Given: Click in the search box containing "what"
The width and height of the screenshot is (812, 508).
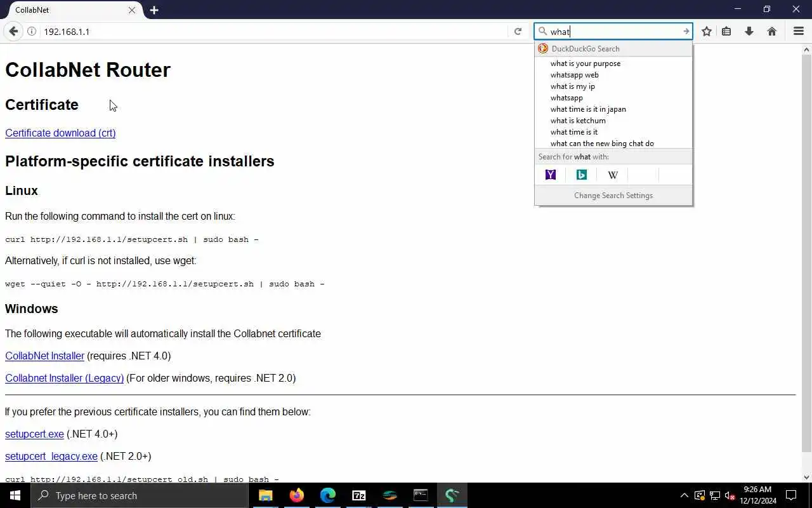Looking at the screenshot, I should click(x=612, y=31).
